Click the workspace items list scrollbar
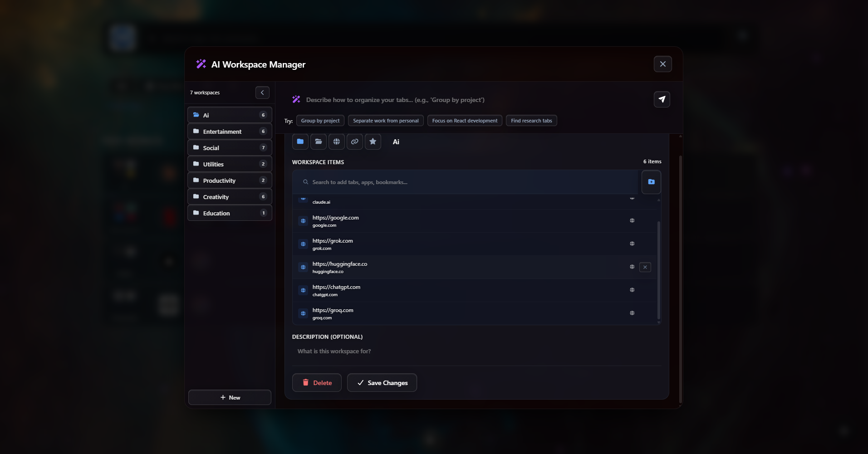The height and width of the screenshot is (454, 868). coord(658,270)
